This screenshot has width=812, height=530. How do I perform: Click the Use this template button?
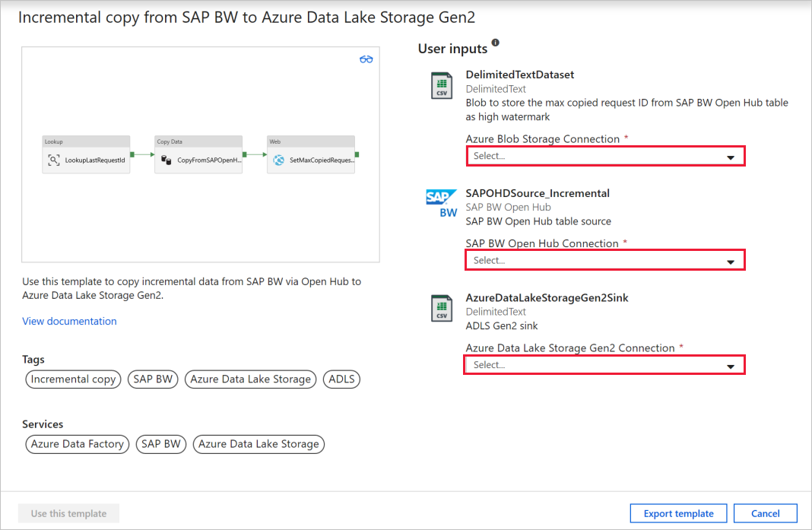click(68, 513)
